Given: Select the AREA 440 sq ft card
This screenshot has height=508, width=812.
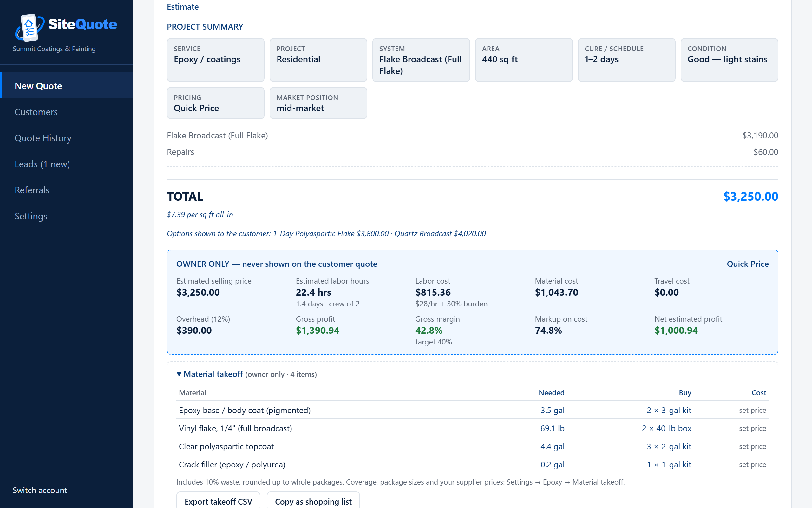Looking at the screenshot, I should tap(524, 60).
